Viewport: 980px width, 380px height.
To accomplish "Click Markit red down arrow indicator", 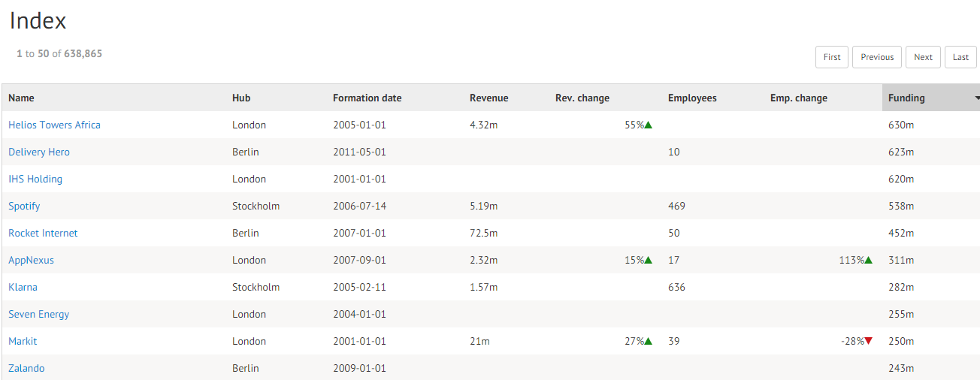I will point(868,342).
